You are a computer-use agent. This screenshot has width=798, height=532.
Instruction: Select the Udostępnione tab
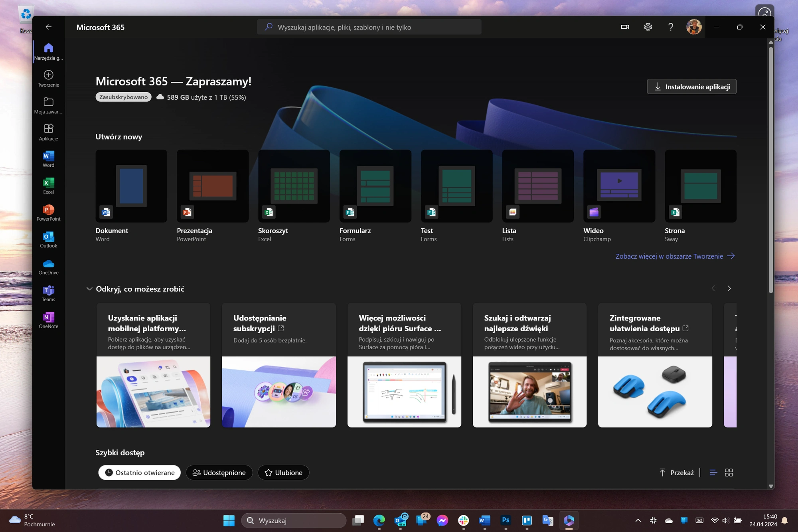219,473
